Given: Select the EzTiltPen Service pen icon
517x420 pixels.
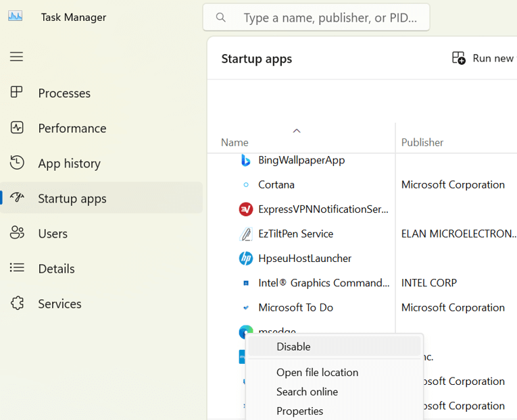Looking at the screenshot, I should [246, 234].
